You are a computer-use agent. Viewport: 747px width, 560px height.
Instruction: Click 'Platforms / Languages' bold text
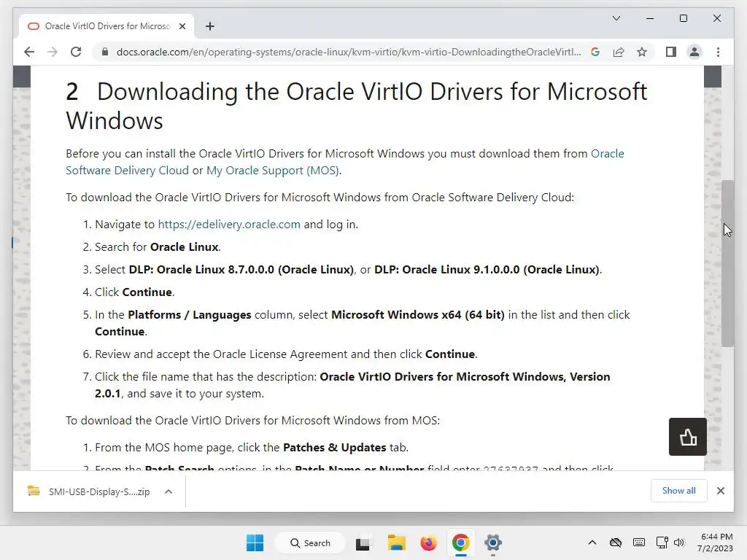(x=190, y=315)
